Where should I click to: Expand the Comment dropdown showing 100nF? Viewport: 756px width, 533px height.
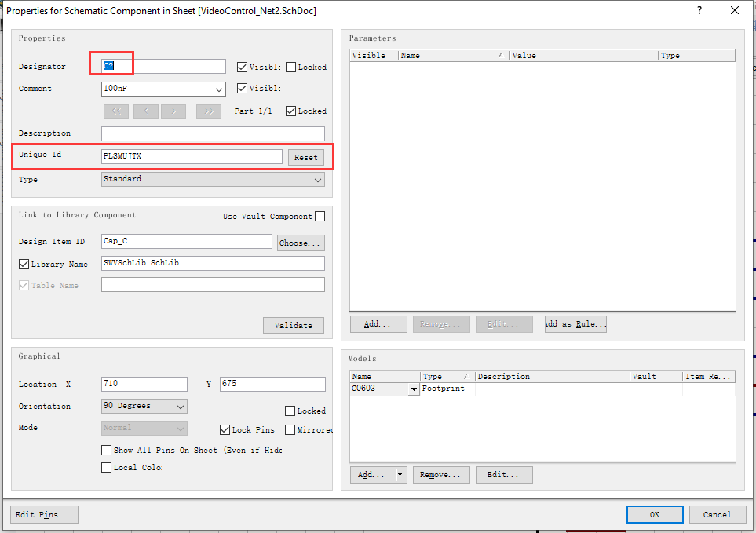[x=221, y=89]
